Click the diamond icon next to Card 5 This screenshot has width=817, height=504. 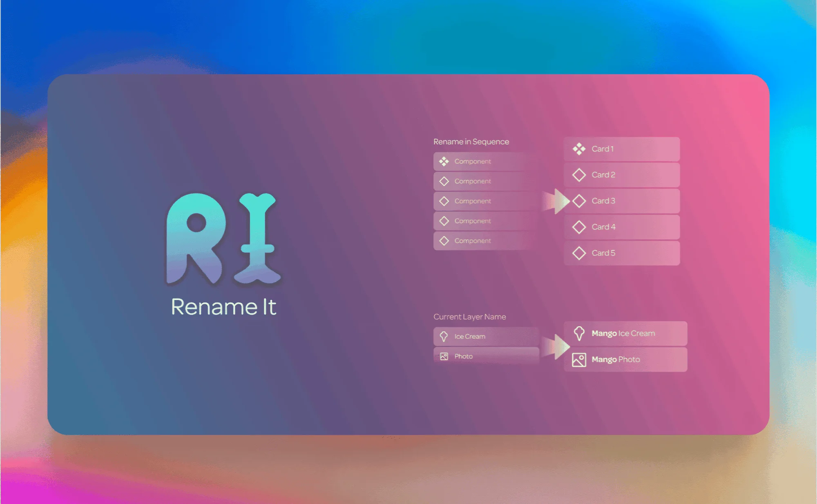point(579,253)
